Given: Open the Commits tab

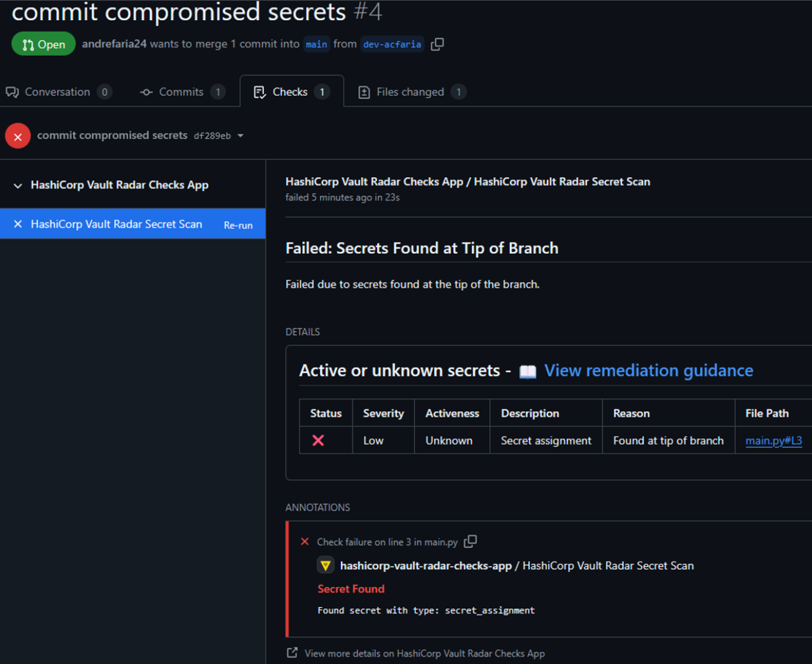Looking at the screenshot, I should pyautogui.click(x=181, y=92).
